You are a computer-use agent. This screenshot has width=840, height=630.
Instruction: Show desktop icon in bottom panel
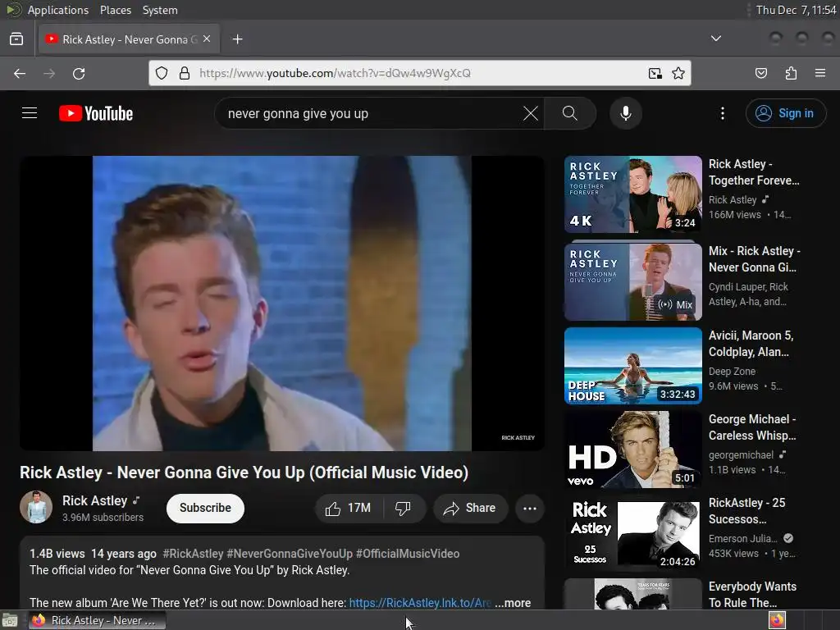tap(10, 620)
